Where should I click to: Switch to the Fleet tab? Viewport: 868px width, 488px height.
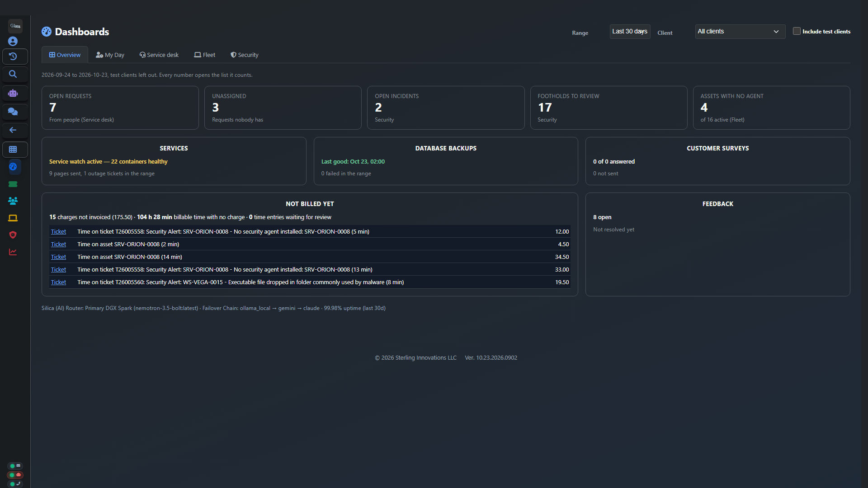(x=205, y=55)
